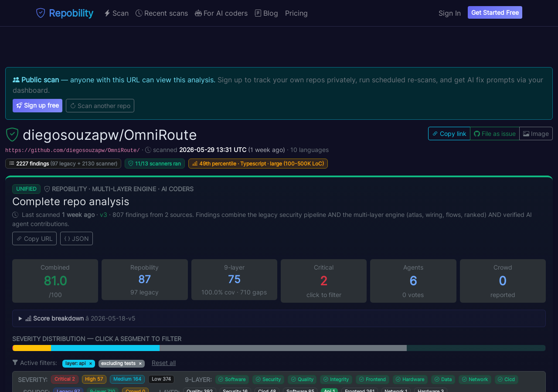Remove the "layer: api" filter chip
Screen dimensions: 558x392
pyautogui.click(x=91, y=363)
